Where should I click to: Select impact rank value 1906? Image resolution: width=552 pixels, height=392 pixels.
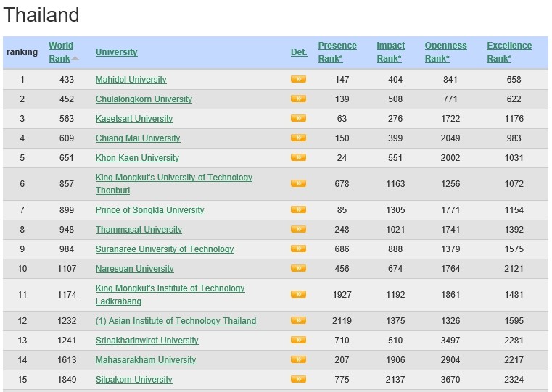[x=395, y=360]
